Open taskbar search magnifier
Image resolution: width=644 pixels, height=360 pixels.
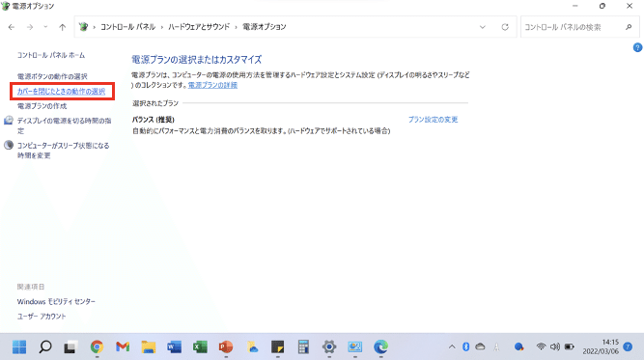click(x=45, y=346)
